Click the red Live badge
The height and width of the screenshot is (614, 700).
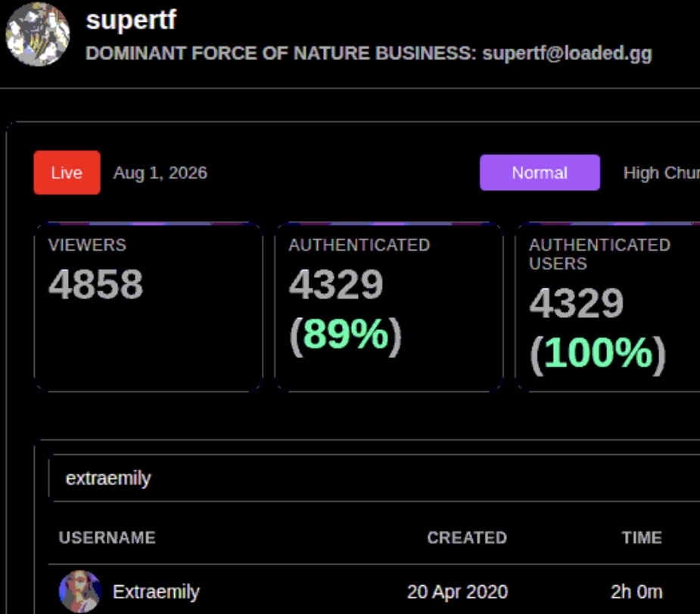(67, 173)
